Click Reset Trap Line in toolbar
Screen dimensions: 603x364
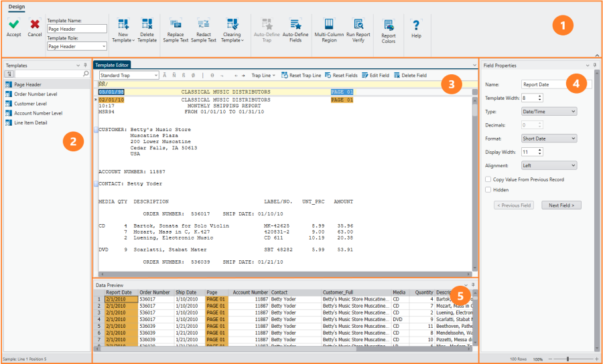coord(301,76)
